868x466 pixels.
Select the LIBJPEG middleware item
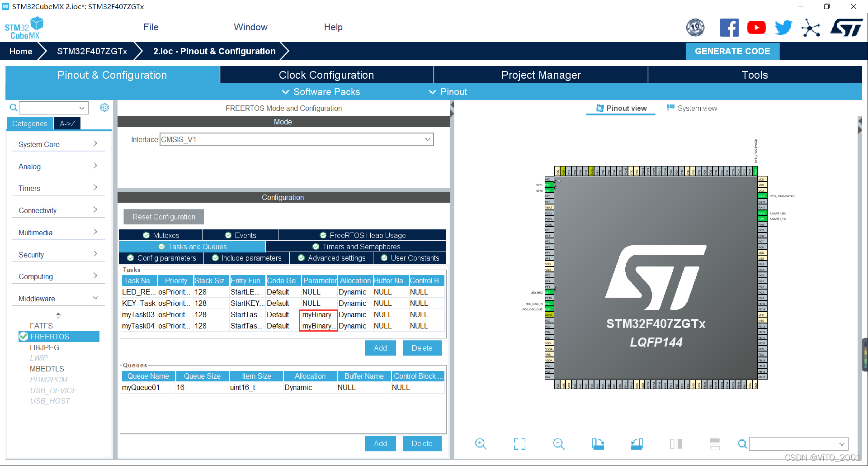[44, 347]
